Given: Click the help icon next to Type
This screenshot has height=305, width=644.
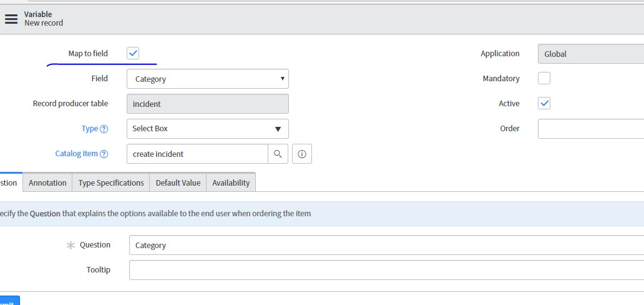Looking at the screenshot, I should pyautogui.click(x=104, y=129).
